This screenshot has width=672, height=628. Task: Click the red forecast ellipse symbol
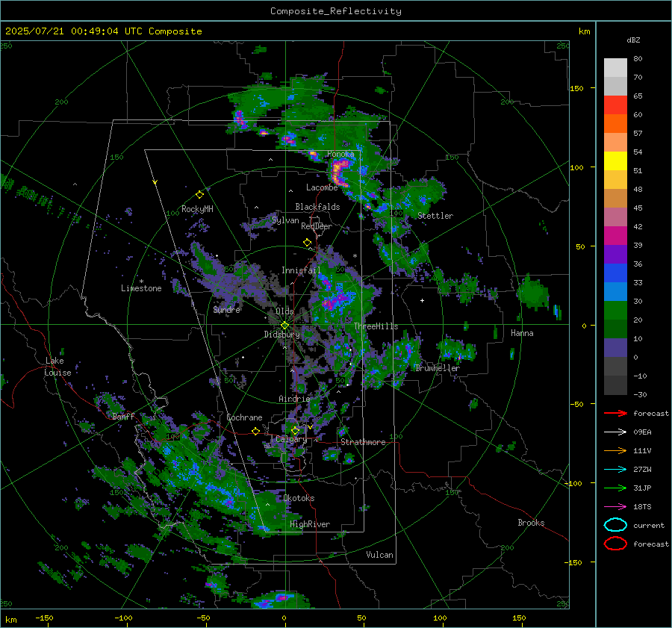pos(615,544)
